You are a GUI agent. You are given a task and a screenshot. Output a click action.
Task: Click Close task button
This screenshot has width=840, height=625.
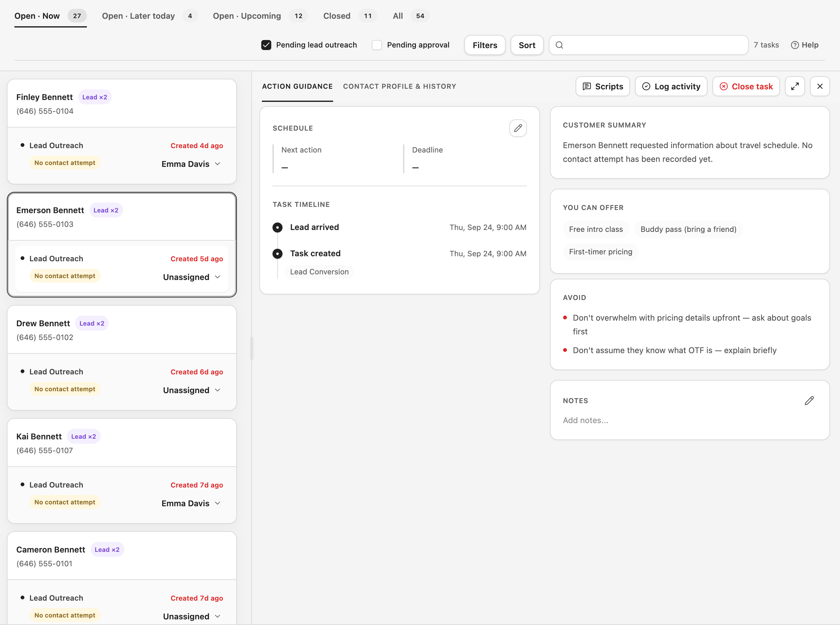746,86
